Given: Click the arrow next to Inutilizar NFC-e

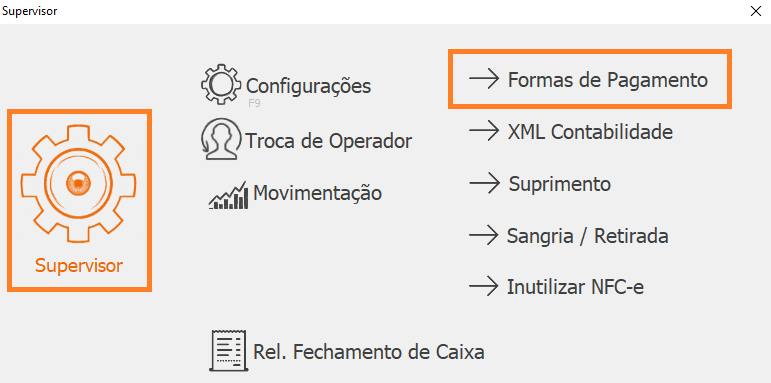Looking at the screenshot, I should (x=484, y=287).
